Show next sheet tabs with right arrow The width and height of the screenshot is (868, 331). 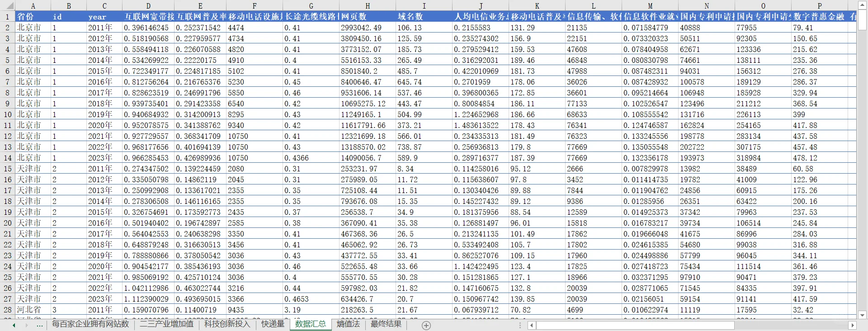[x=26, y=325]
